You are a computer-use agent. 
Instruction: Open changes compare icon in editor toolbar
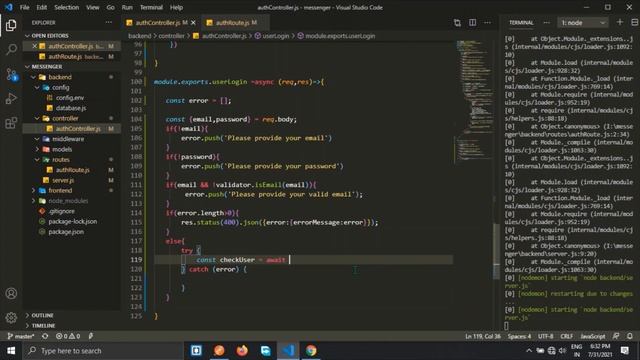point(457,23)
